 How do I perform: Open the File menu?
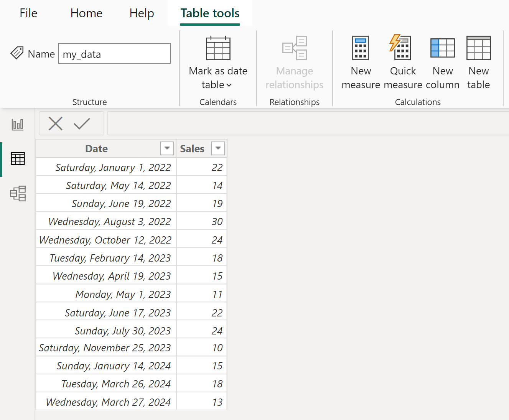click(28, 13)
